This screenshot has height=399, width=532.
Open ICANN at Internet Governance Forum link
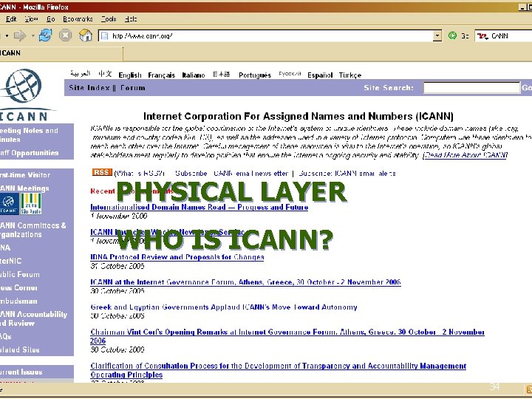[245, 282]
